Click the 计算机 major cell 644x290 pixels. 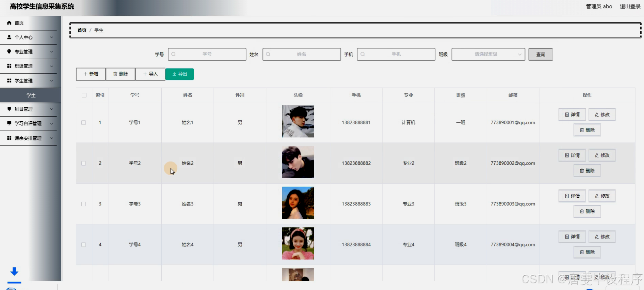click(x=408, y=123)
